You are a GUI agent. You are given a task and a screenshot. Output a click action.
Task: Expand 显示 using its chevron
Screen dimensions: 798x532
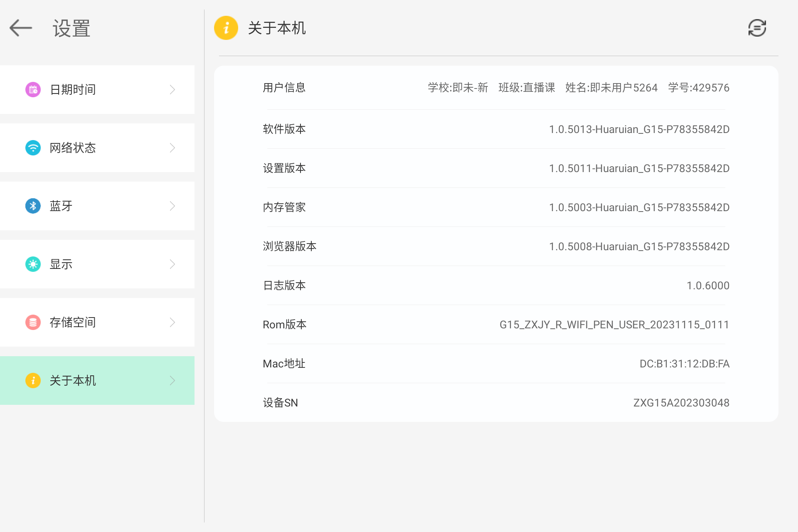(x=172, y=264)
